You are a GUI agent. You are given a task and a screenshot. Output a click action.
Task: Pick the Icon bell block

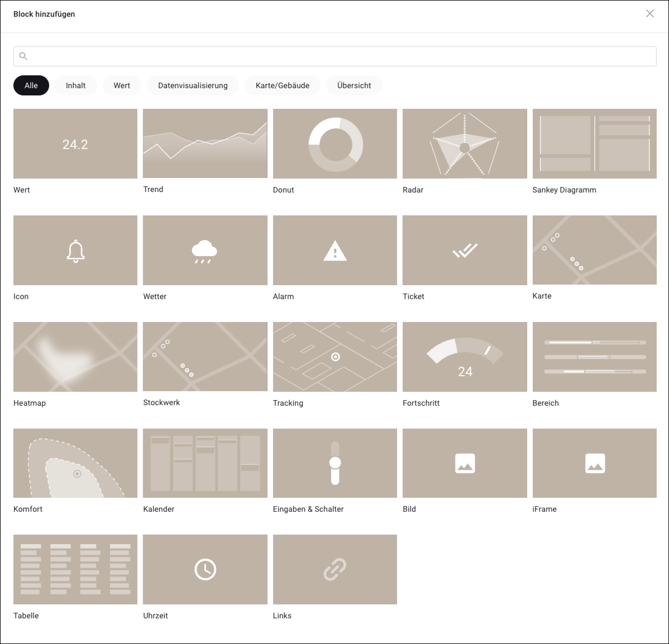pos(75,250)
